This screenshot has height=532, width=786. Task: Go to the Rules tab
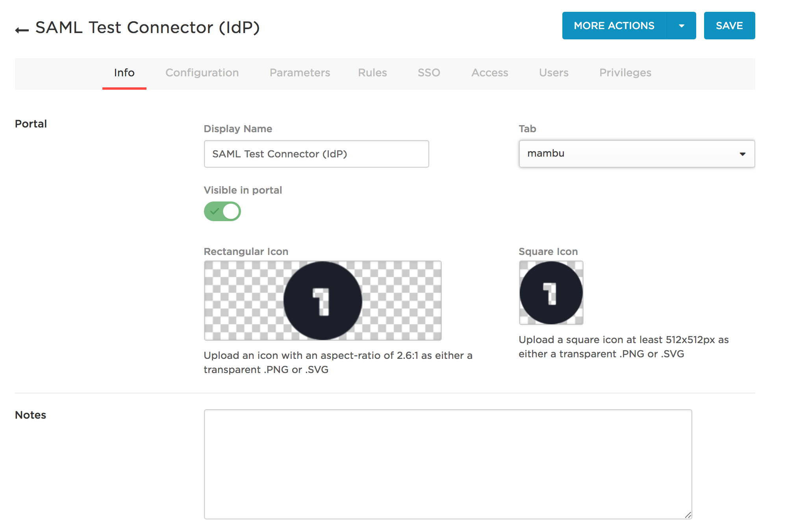pyautogui.click(x=372, y=73)
